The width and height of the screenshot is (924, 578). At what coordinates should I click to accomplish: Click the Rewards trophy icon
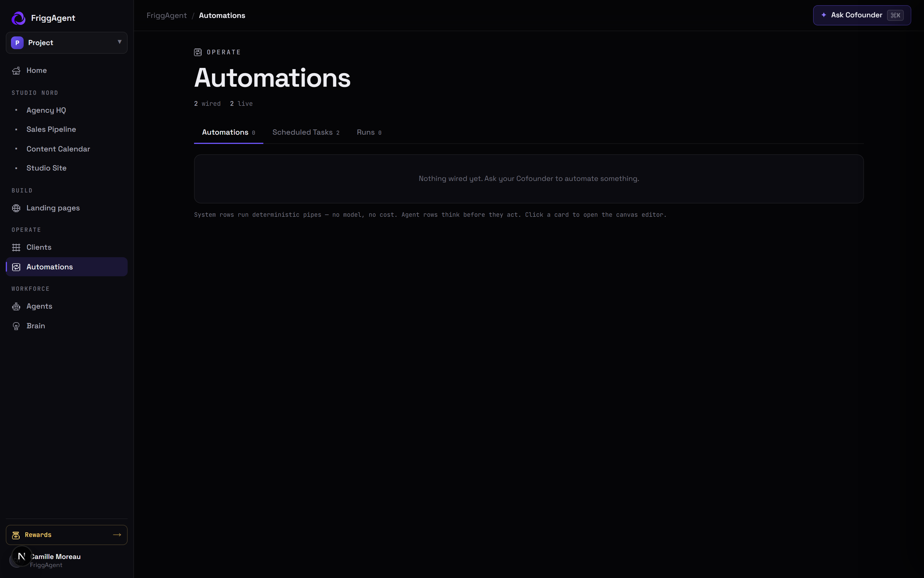pos(16,535)
